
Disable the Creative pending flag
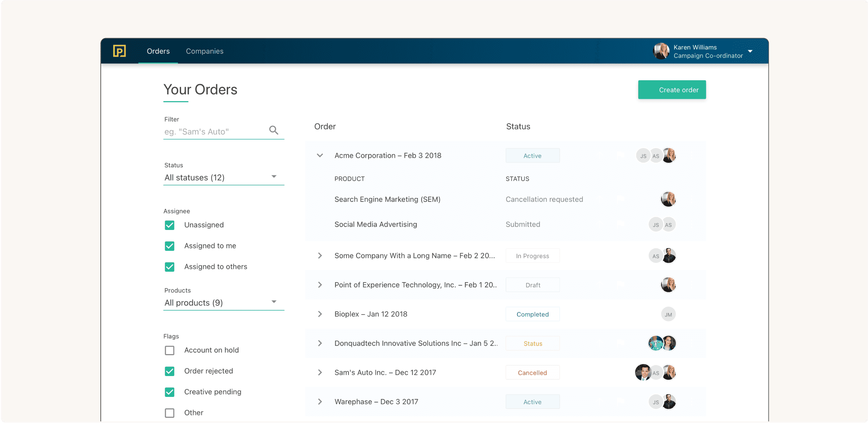(x=169, y=392)
